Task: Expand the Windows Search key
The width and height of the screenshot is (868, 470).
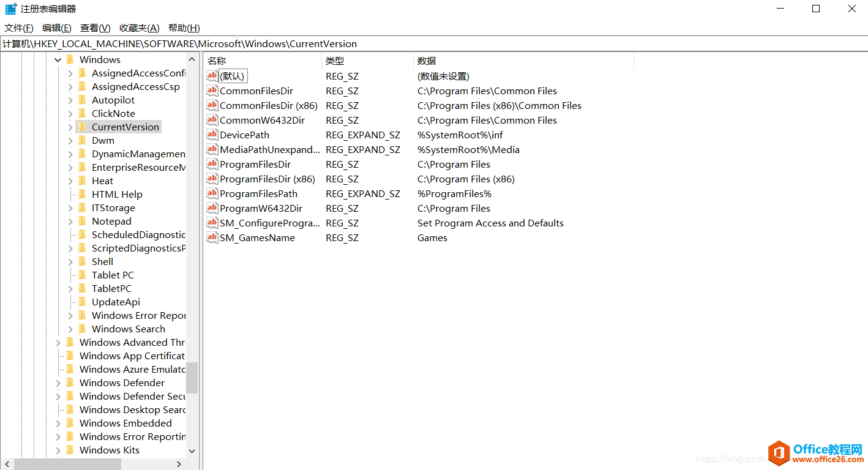Action: click(x=70, y=329)
